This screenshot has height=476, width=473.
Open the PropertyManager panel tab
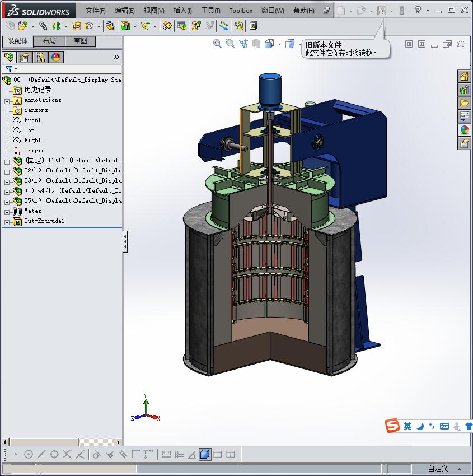coord(25,57)
